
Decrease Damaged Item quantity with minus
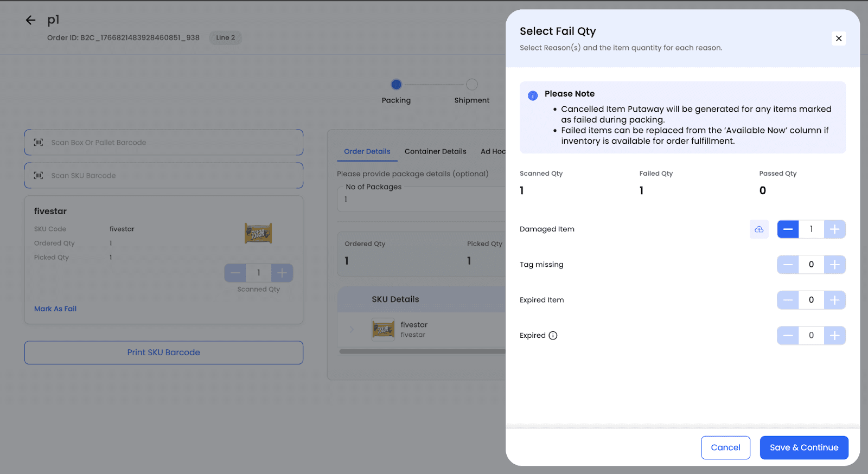(788, 229)
